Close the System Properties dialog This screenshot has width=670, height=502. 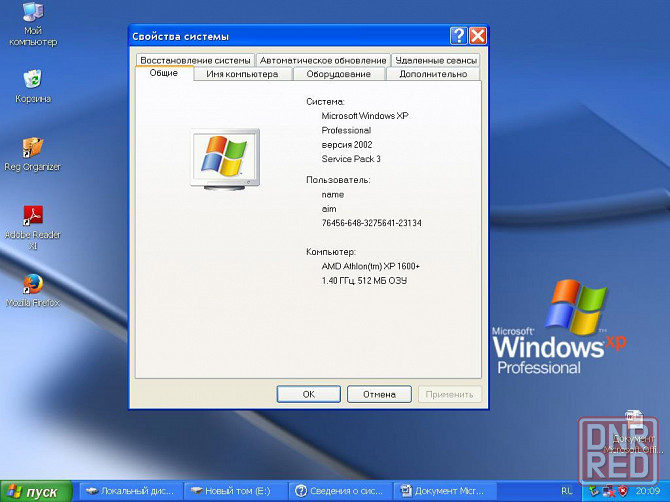click(x=477, y=36)
